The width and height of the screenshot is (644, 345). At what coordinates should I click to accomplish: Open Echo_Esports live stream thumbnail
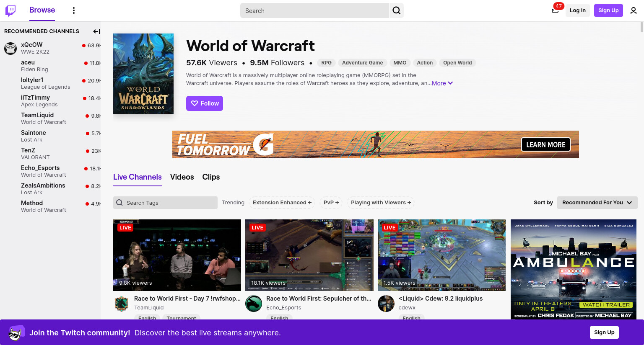[x=309, y=255]
